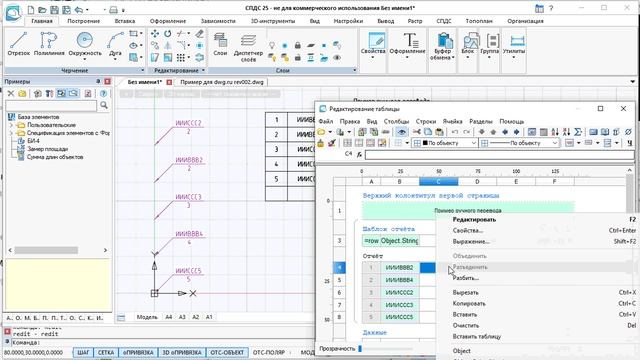The width and height of the screenshot is (640, 360).
Task: Select the Замер площади tree item
Action: pyautogui.click(x=47, y=149)
